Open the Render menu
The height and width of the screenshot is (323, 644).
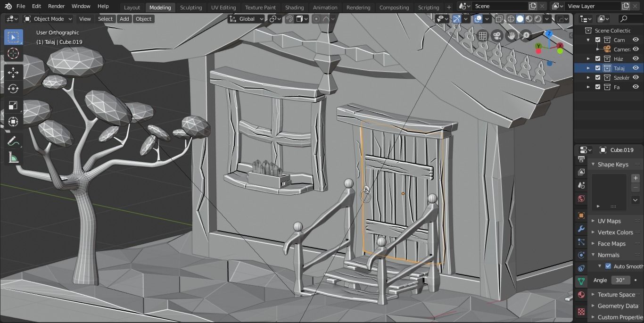tap(56, 6)
